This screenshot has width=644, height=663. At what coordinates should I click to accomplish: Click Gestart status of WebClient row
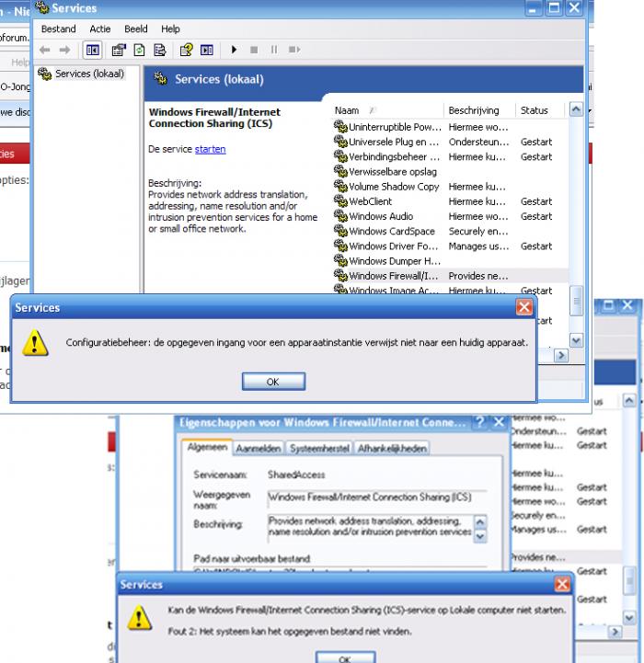(536, 201)
